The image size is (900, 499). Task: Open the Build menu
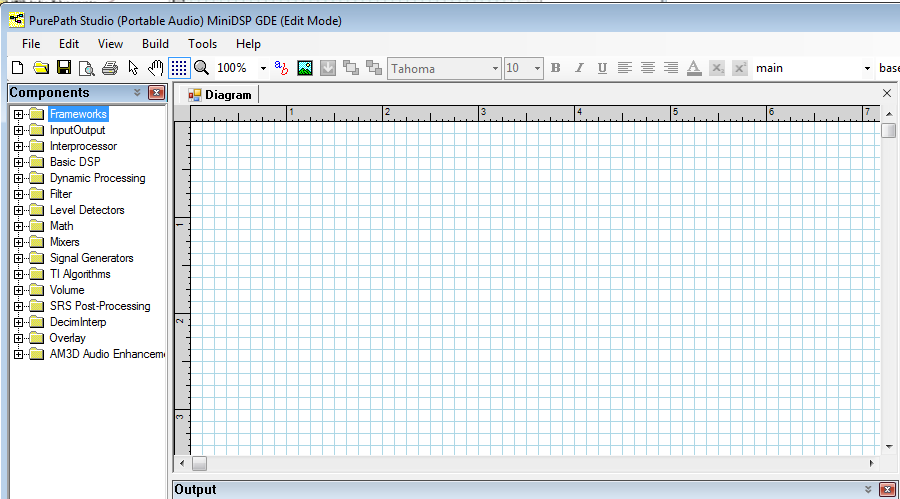click(x=155, y=44)
